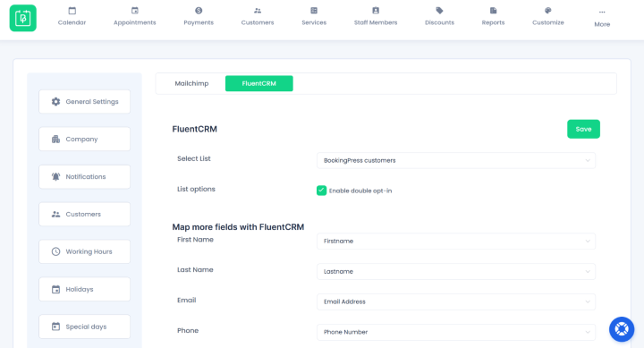Click the chevron of the Firstname dropdown

click(588, 242)
